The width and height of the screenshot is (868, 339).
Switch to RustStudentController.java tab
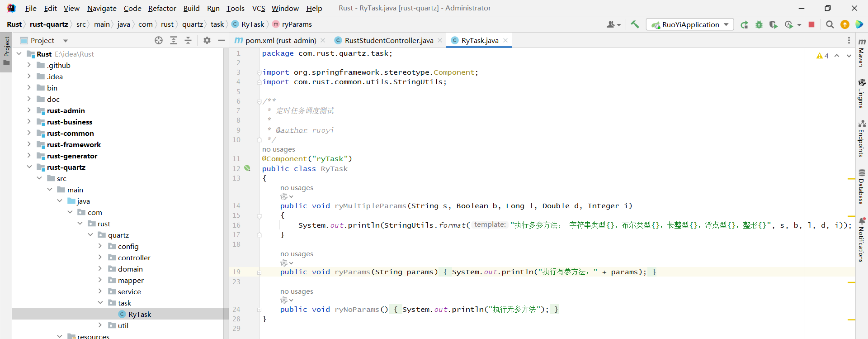(x=389, y=40)
